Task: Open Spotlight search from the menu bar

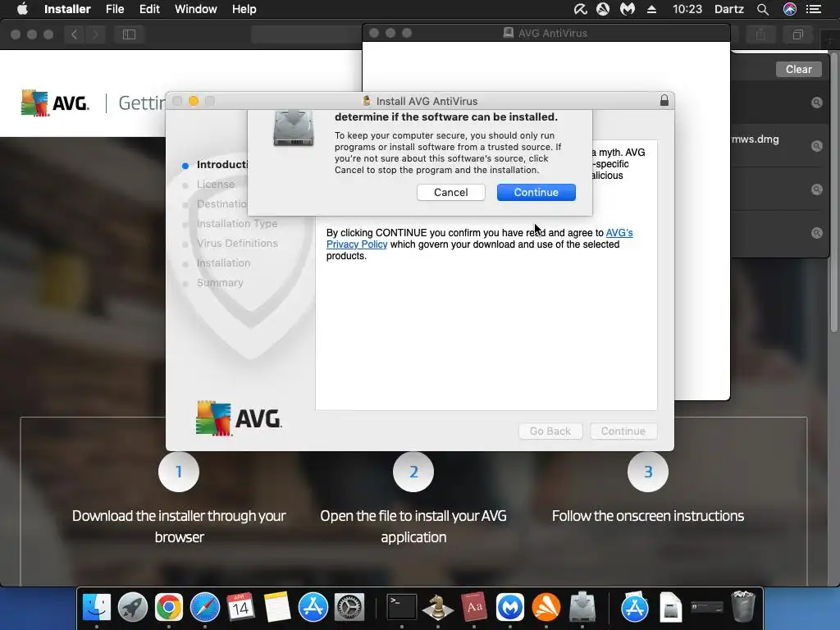Action: (x=763, y=9)
